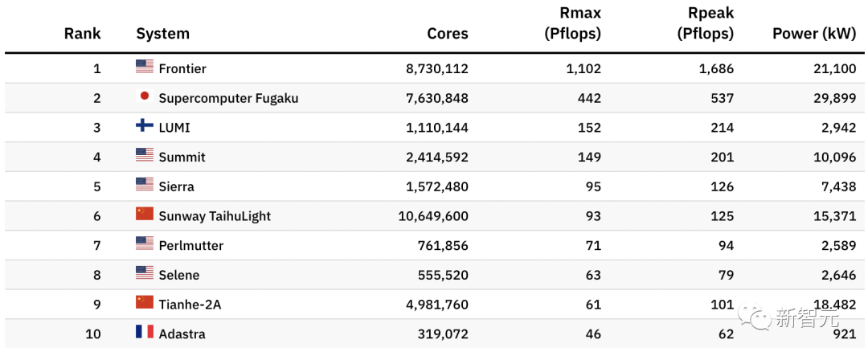The image size is (868, 356).
Task: Click the US flag beside Summit
Action: (145, 155)
